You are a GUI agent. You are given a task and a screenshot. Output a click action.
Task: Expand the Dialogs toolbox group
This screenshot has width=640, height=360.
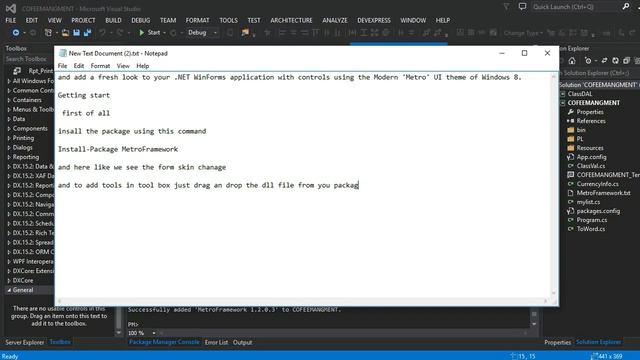click(x=9, y=147)
